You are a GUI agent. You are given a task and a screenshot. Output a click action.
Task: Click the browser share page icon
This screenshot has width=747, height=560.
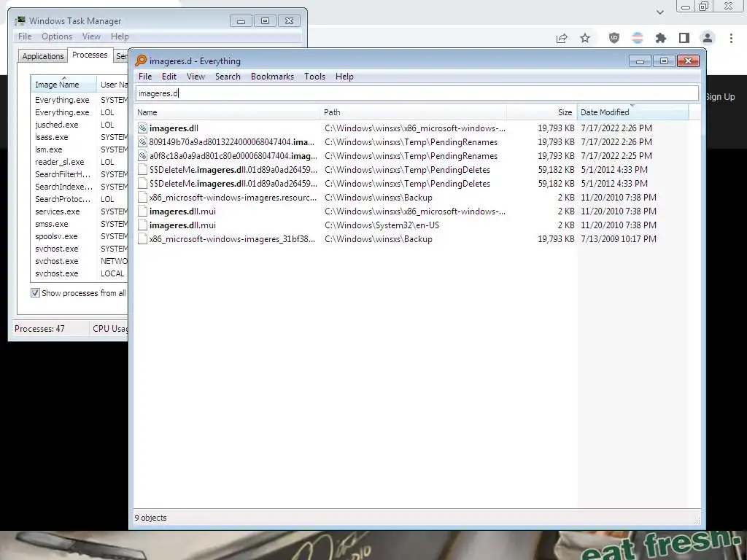[x=562, y=38]
